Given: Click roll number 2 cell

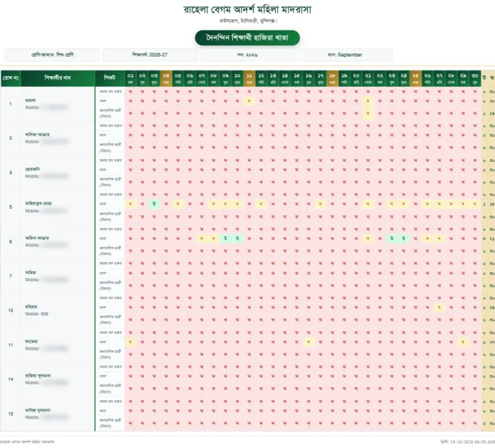Looking at the screenshot, I should (11, 139).
